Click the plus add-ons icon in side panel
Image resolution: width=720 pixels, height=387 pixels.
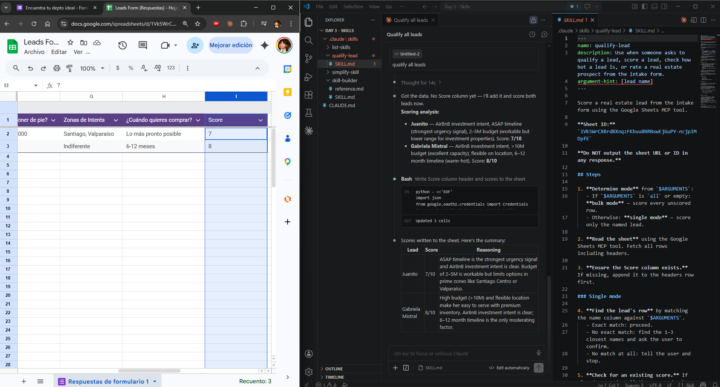click(287, 222)
